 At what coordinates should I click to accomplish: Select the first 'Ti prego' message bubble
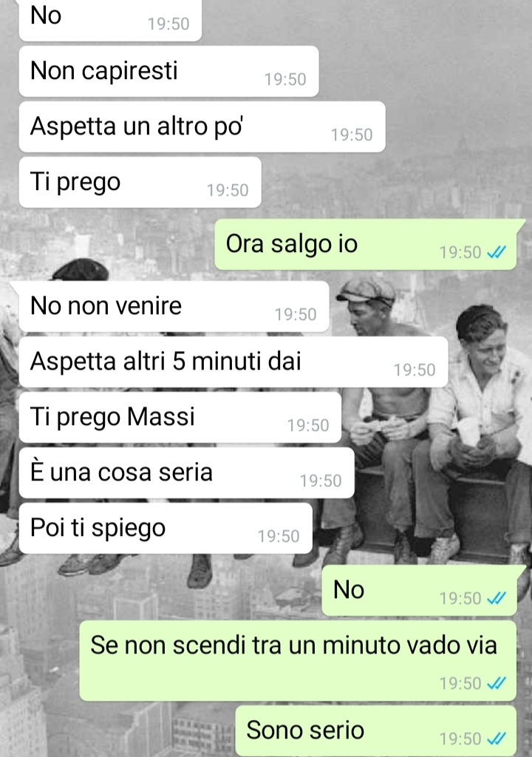click(x=140, y=183)
